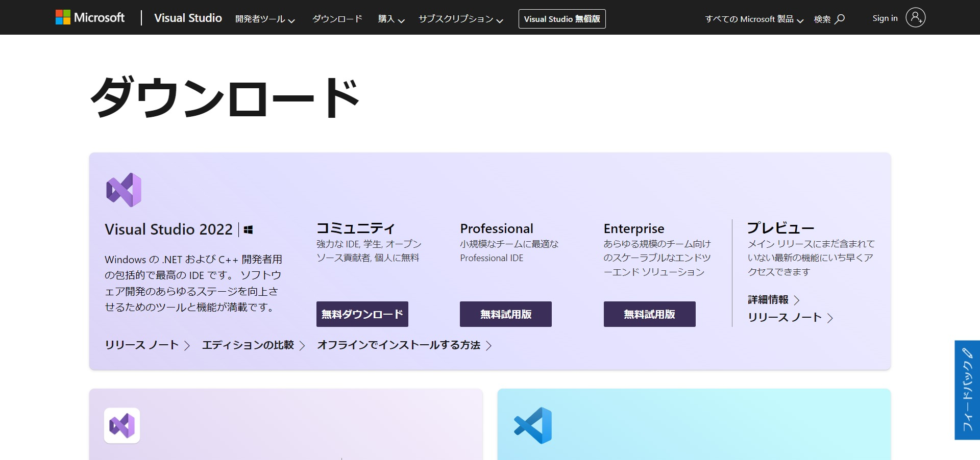Click the 無料ダウンロード Community button

362,314
